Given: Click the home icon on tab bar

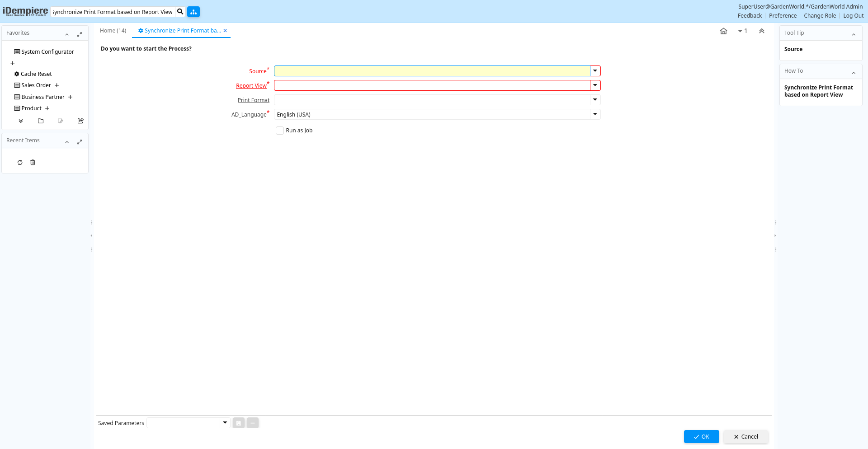Looking at the screenshot, I should (723, 31).
